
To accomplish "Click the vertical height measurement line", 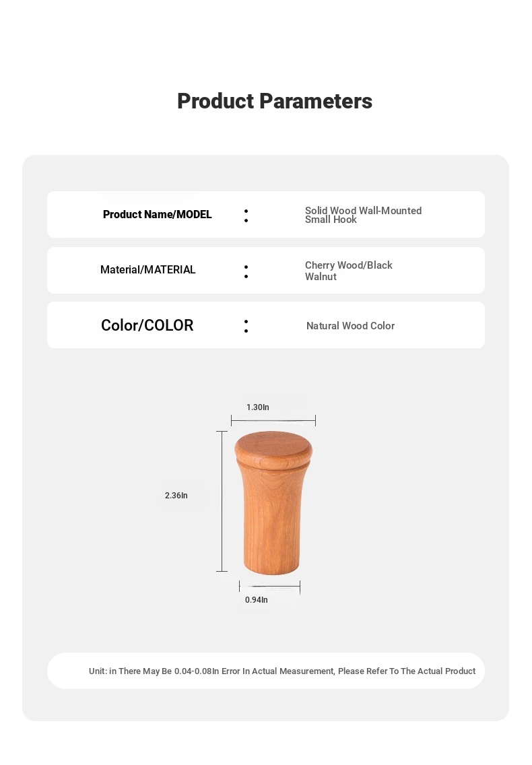I will 222,501.
